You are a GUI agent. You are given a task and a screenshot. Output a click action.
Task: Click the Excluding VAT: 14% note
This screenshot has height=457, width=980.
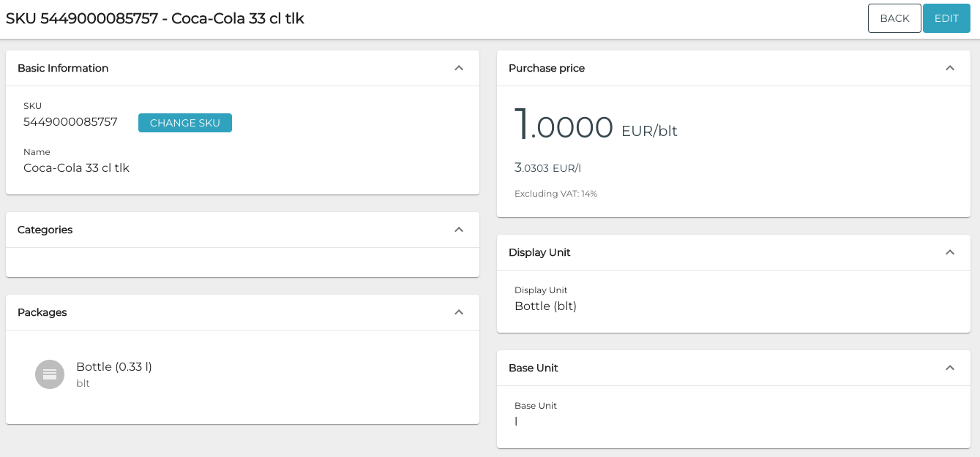tap(556, 194)
